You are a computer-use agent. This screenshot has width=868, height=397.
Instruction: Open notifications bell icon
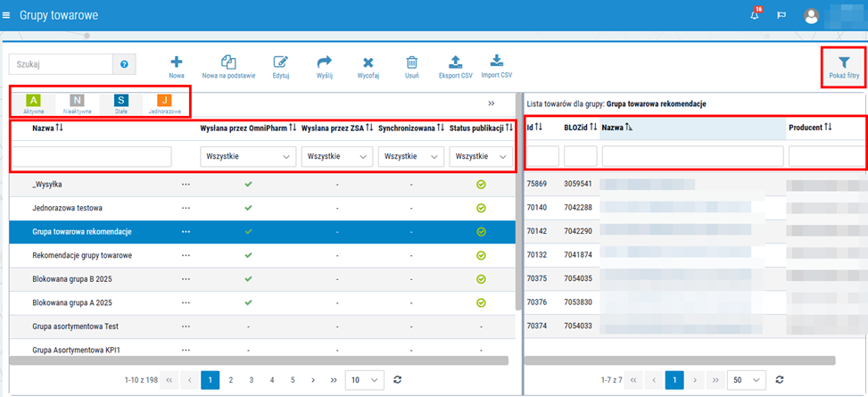755,15
